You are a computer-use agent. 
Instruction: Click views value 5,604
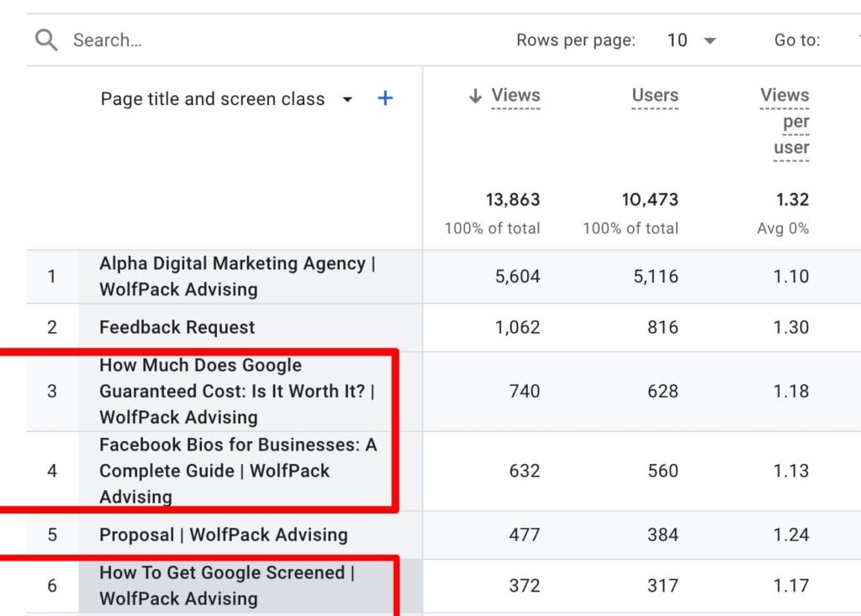(517, 276)
